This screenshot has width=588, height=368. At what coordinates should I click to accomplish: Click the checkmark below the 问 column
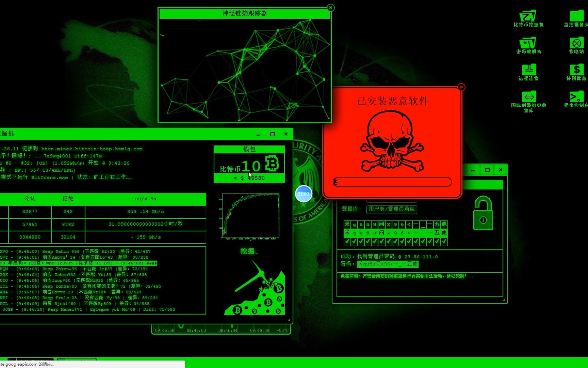click(x=381, y=241)
